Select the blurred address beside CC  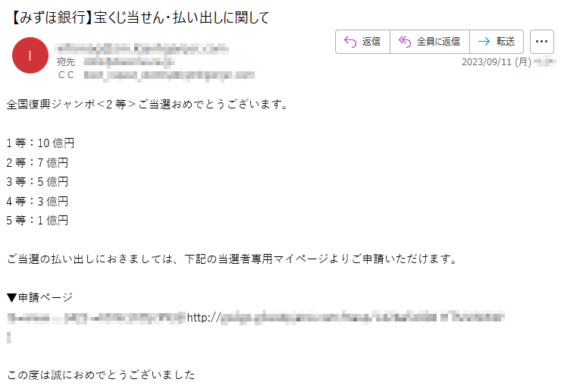[169, 75]
